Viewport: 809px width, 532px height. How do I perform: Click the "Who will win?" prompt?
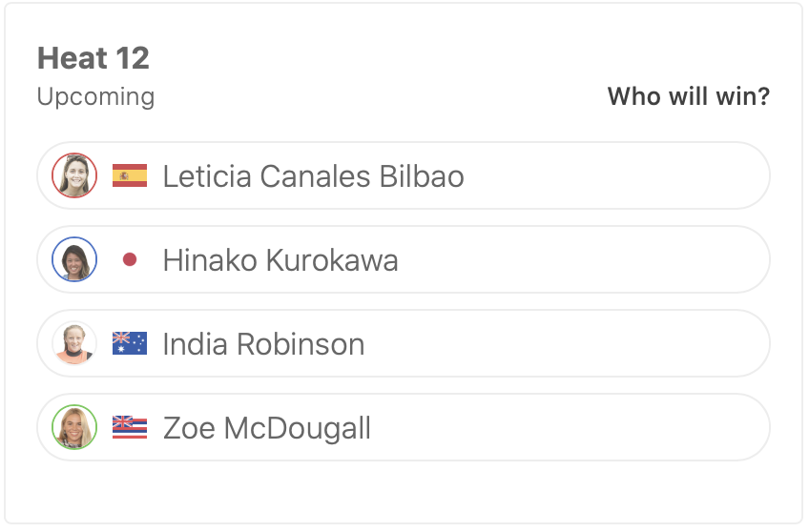tap(688, 96)
